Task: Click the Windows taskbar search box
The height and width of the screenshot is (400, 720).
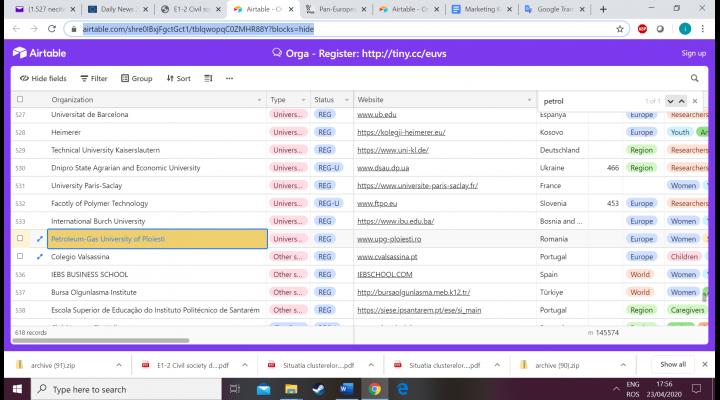Action: (126, 389)
